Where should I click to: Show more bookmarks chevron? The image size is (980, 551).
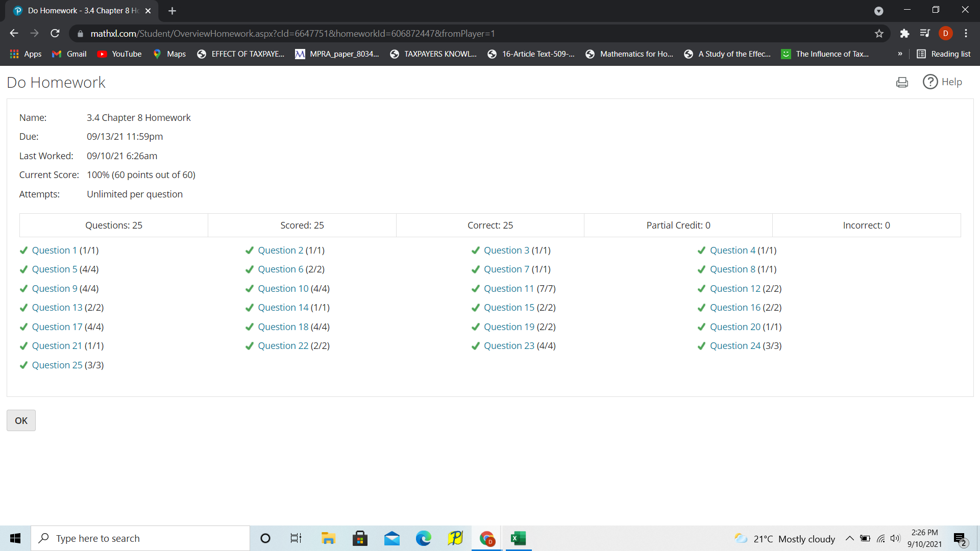(x=900, y=54)
